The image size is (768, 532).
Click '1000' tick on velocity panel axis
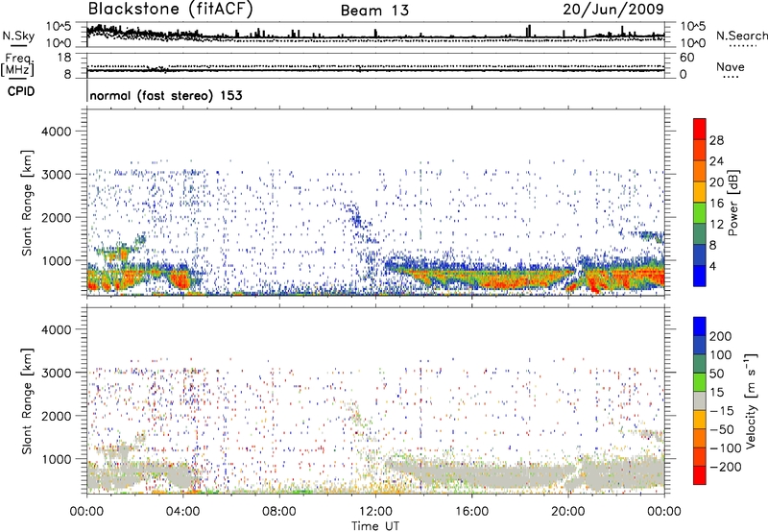[x=56, y=459]
